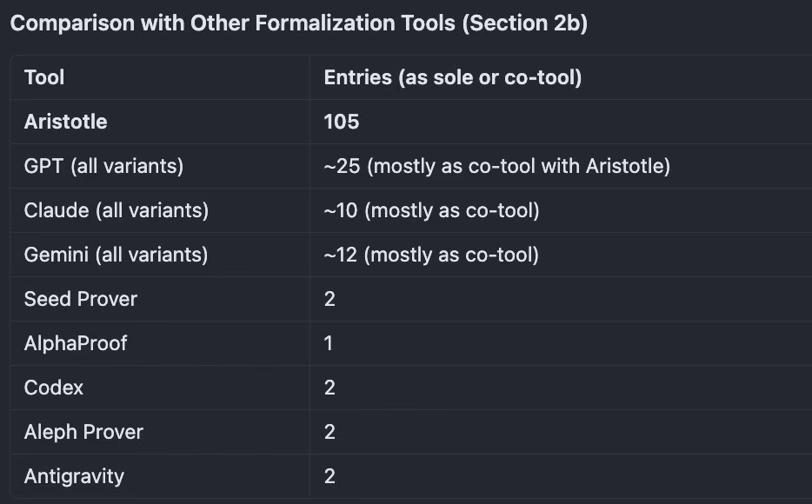Viewport: 812px width, 504px height.
Task: Select the 'Codex' cell
Action: (54, 388)
